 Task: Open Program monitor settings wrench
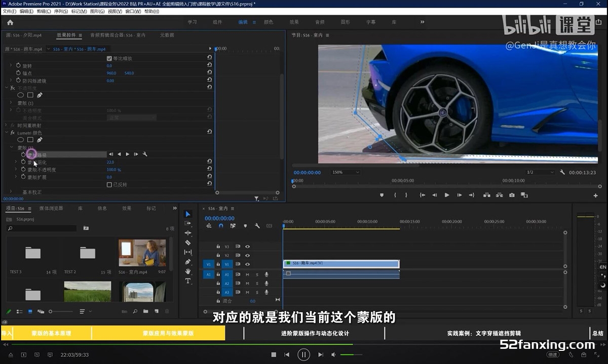pyautogui.click(x=562, y=173)
